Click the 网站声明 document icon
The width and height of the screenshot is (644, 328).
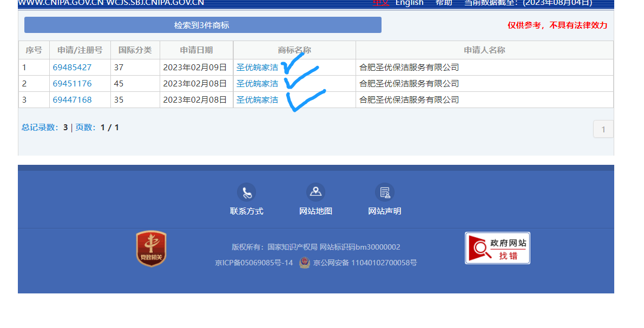384,192
